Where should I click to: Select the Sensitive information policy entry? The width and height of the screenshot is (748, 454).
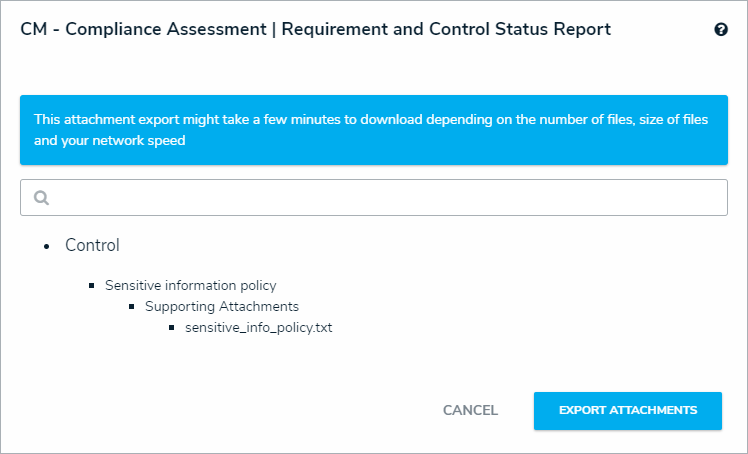click(x=190, y=285)
